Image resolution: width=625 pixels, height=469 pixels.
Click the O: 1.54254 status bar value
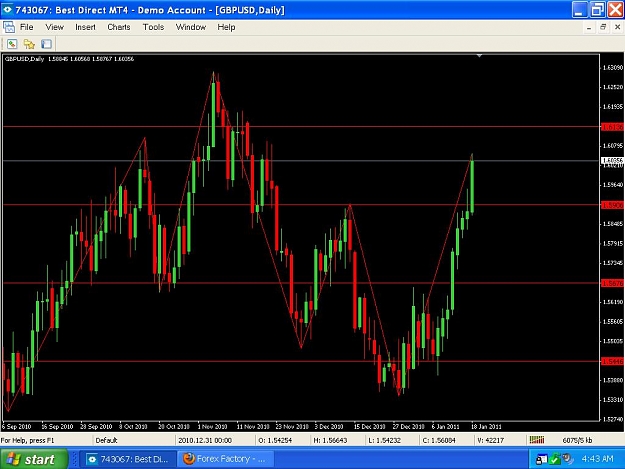(275, 440)
